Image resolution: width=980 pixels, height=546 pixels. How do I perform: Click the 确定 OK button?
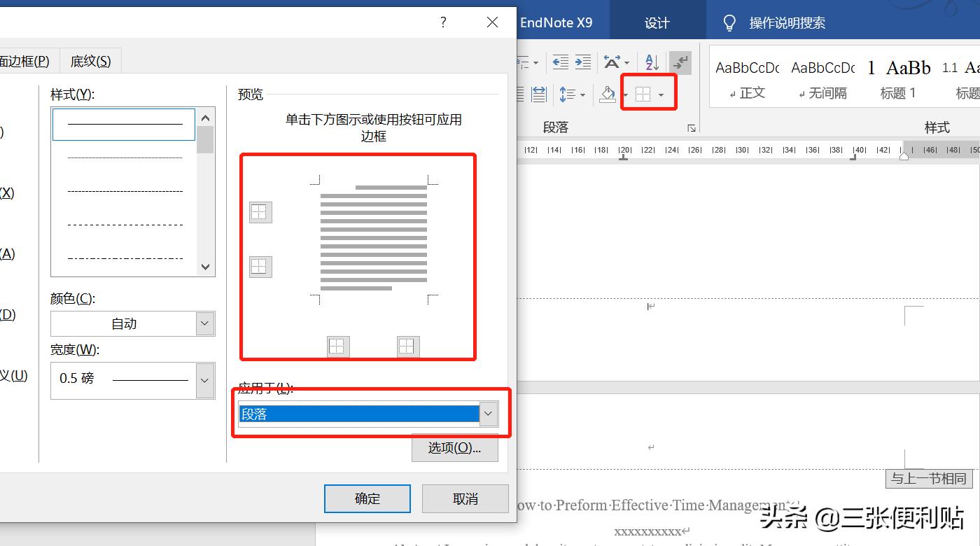(367, 498)
